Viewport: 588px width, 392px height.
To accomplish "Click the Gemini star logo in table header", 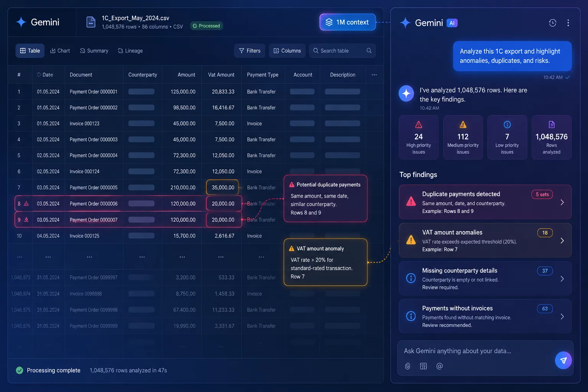I will pyautogui.click(x=21, y=22).
